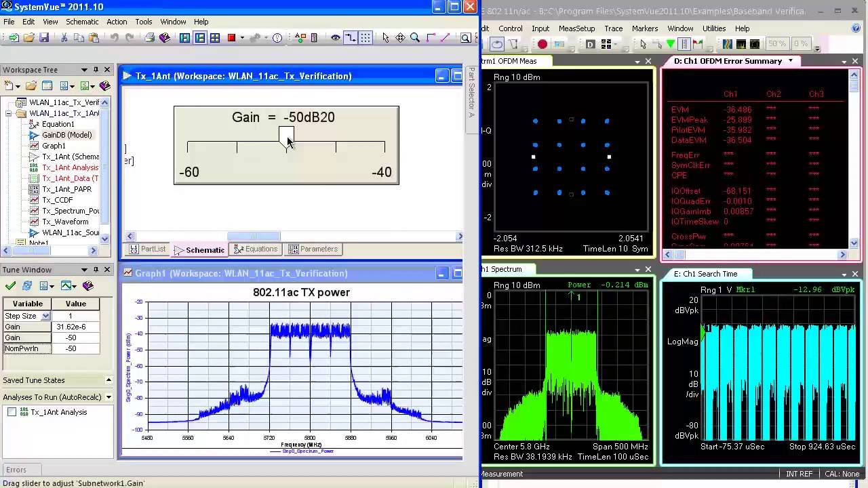Select the four-pane window tile layout icon
The height and width of the screenshot is (488, 868).
215,38
